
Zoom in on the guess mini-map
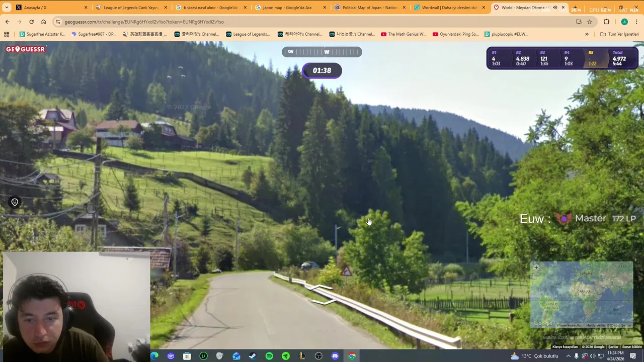click(x=536, y=267)
